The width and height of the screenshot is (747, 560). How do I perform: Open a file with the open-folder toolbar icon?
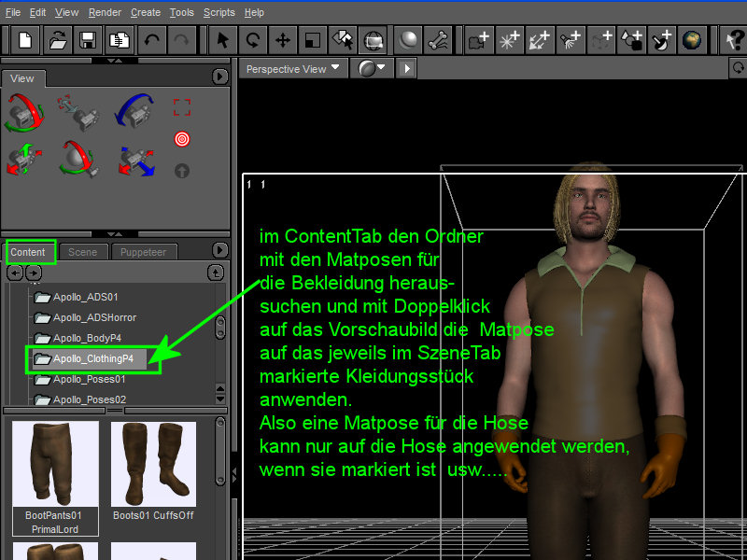point(58,40)
